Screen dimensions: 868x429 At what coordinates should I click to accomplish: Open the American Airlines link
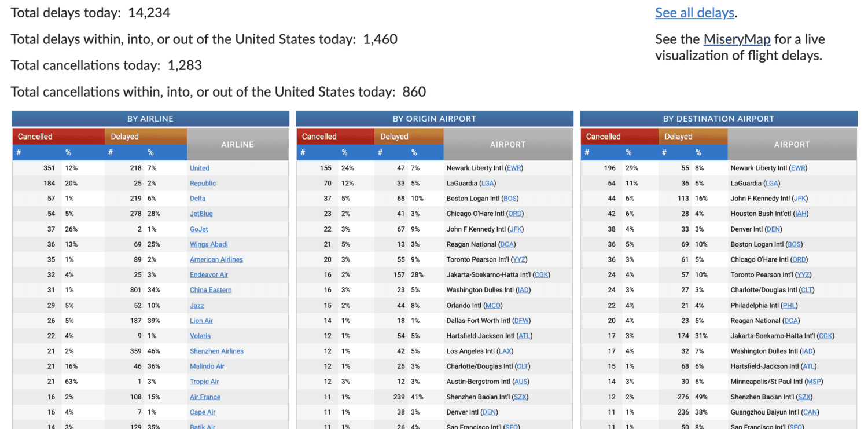click(x=216, y=259)
